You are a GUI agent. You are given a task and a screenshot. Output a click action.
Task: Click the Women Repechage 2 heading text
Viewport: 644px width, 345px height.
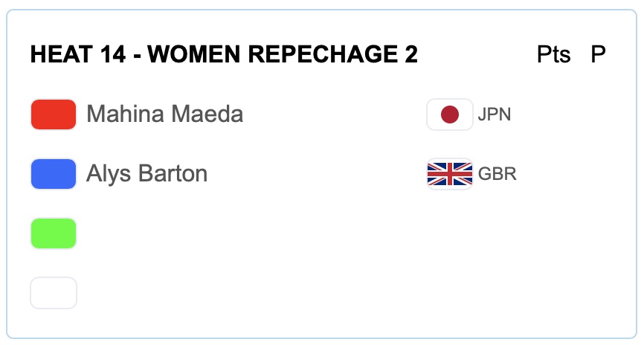click(x=283, y=54)
